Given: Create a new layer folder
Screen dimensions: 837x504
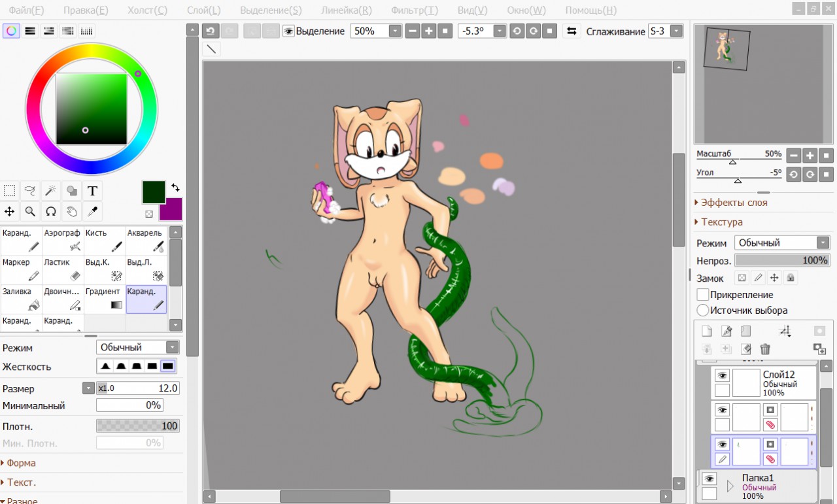Looking at the screenshot, I should point(745,331).
